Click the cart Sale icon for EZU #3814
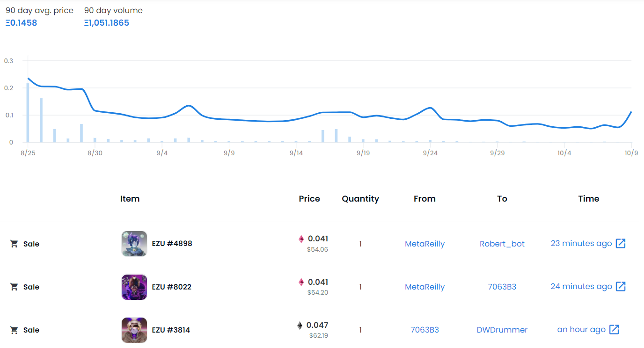This screenshot has height=348, width=644. pos(15,330)
